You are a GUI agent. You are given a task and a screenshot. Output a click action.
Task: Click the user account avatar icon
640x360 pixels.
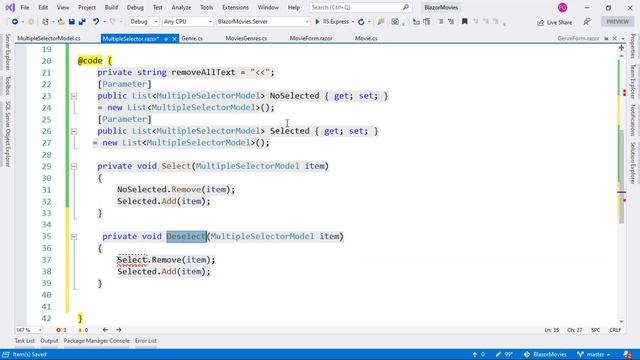pyautogui.click(x=562, y=7)
